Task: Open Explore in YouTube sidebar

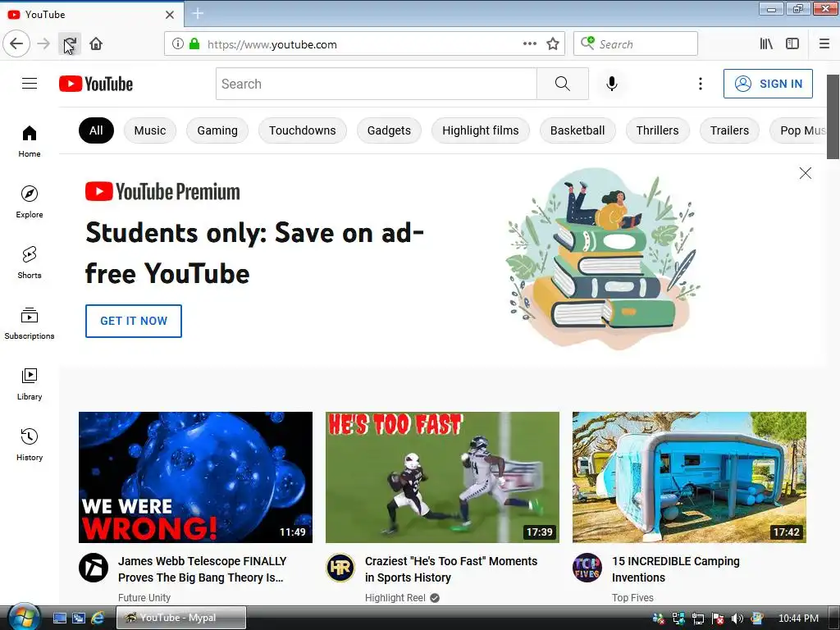Action: [30, 202]
